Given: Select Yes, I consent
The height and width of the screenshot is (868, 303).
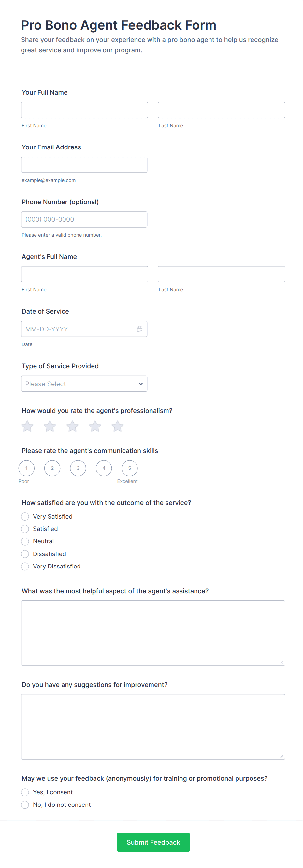Looking at the screenshot, I should [x=25, y=792].
